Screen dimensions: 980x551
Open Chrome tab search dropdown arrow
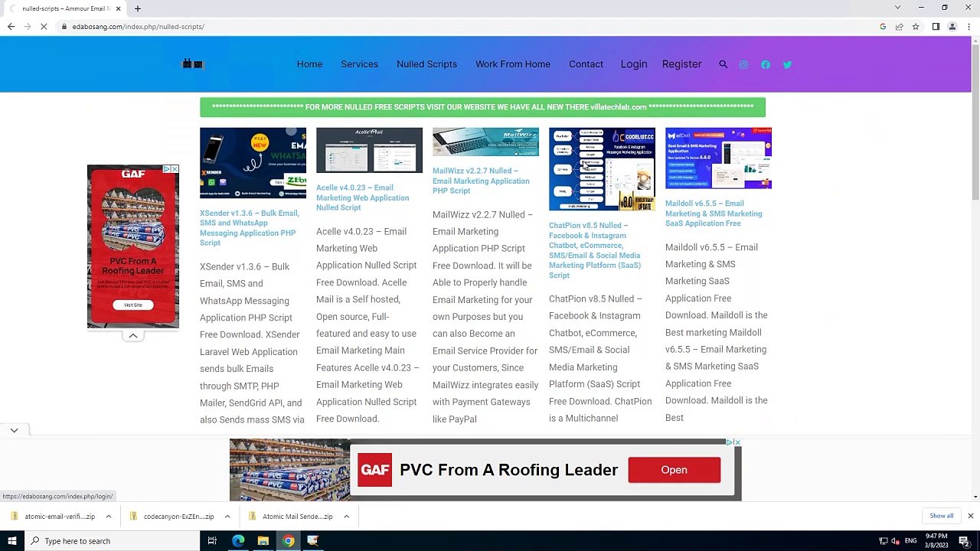tap(897, 8)
